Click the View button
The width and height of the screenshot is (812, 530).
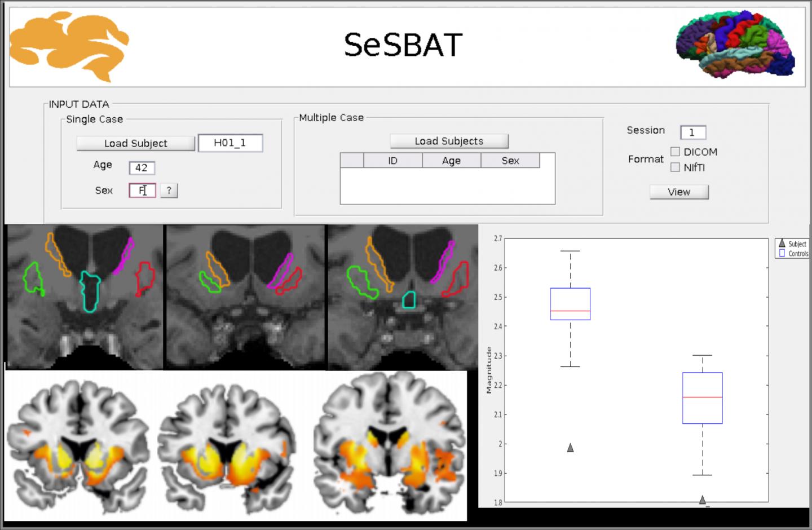tap(679, 192)
